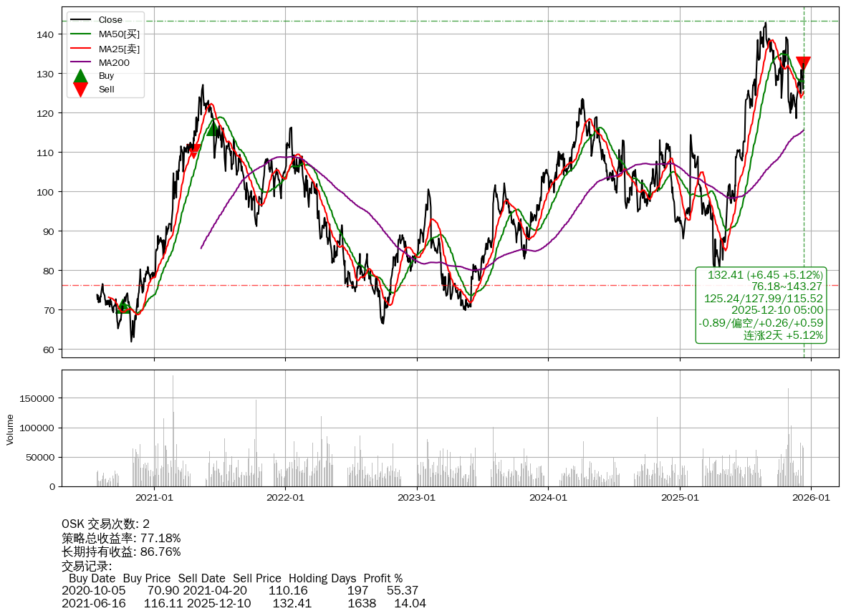Select the 2020-10-05 buy date in trade records

93,591
